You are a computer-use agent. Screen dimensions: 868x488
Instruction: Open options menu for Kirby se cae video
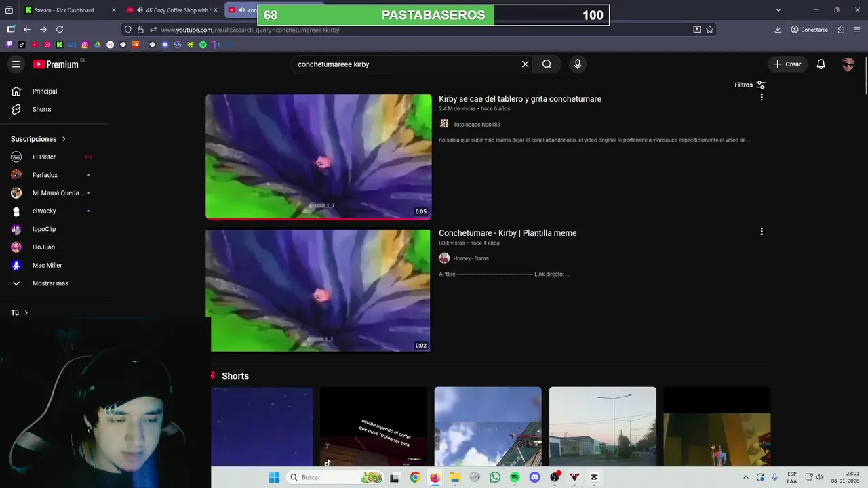click(762, 98)
